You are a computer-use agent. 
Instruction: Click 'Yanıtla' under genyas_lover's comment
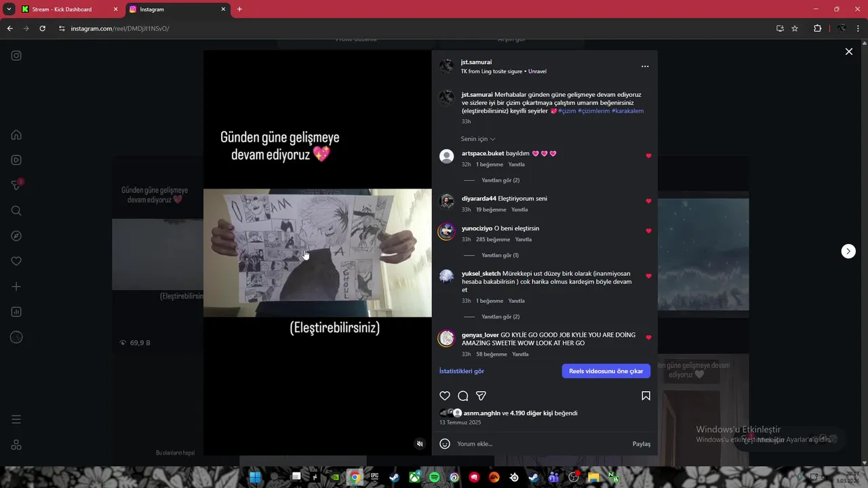pyautogui.click(x=520, y=354)
